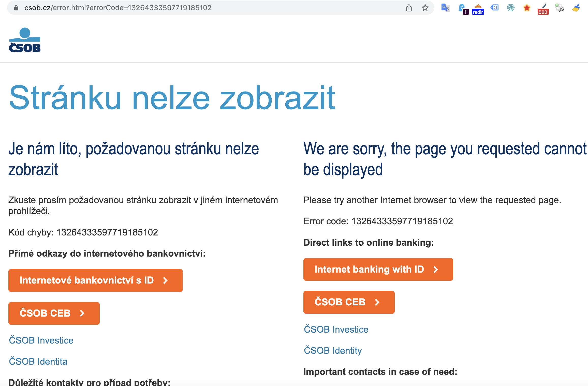This screenshot has height=386, width=588.
Task: Click ČSOB Investice English link
Action: pos(336,330)
